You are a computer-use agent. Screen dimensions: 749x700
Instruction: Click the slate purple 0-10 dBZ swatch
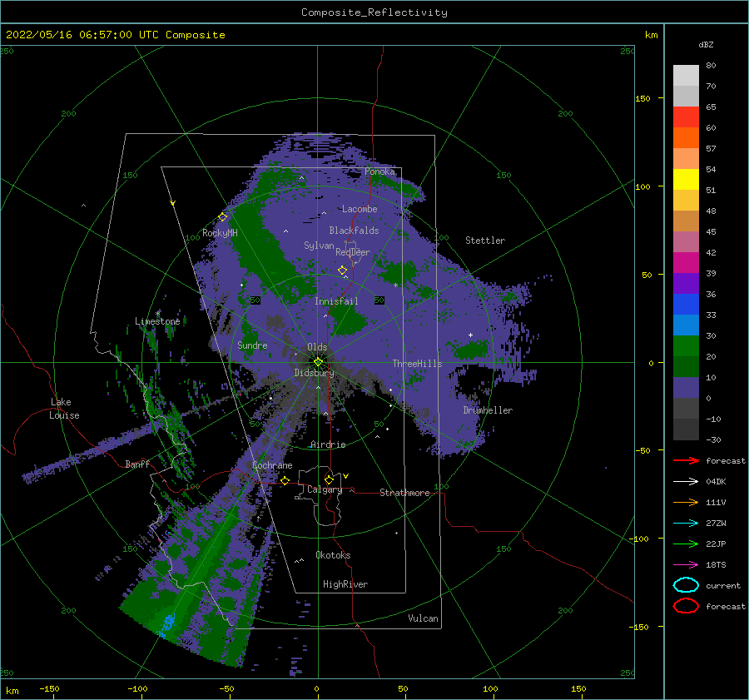click(686, 387)
